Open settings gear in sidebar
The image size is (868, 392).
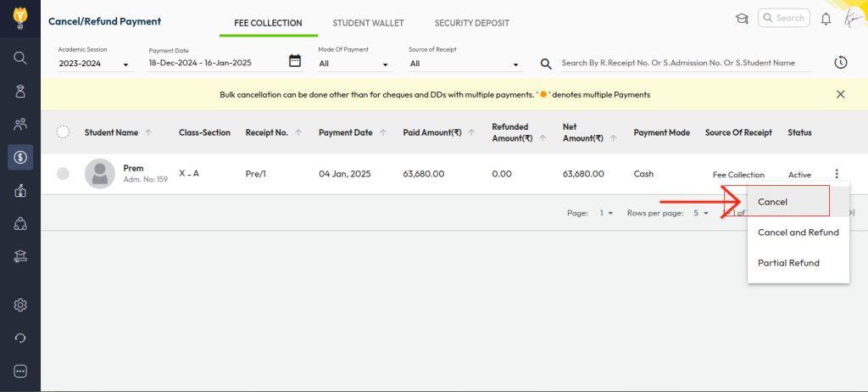[x=20, y=305]
